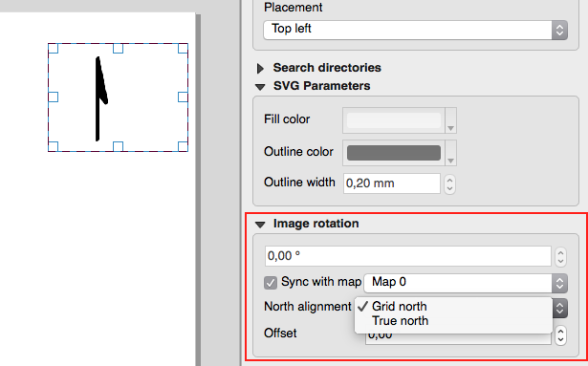This screenshot has height=366, width=588.
Task: Click the Fill color swatch button
Action: click(x=394, y=120)
